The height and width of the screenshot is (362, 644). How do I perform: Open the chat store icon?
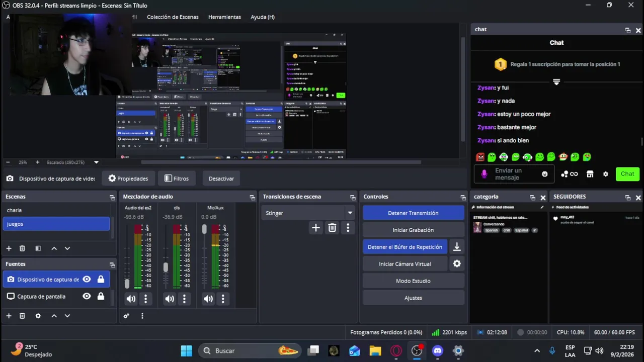tap(590, 174)
